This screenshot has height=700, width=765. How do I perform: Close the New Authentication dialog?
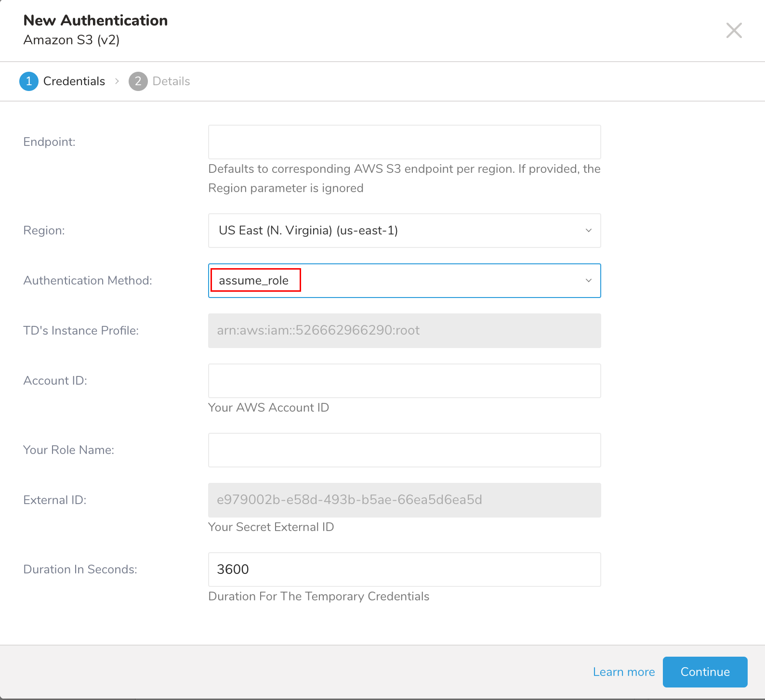coord(734,30)
